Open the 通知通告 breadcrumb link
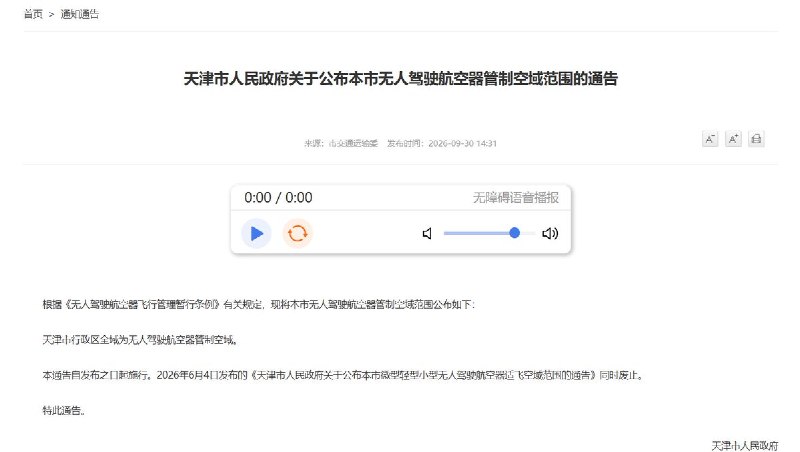This screenshot has width=800, height=452. point(80,14)
